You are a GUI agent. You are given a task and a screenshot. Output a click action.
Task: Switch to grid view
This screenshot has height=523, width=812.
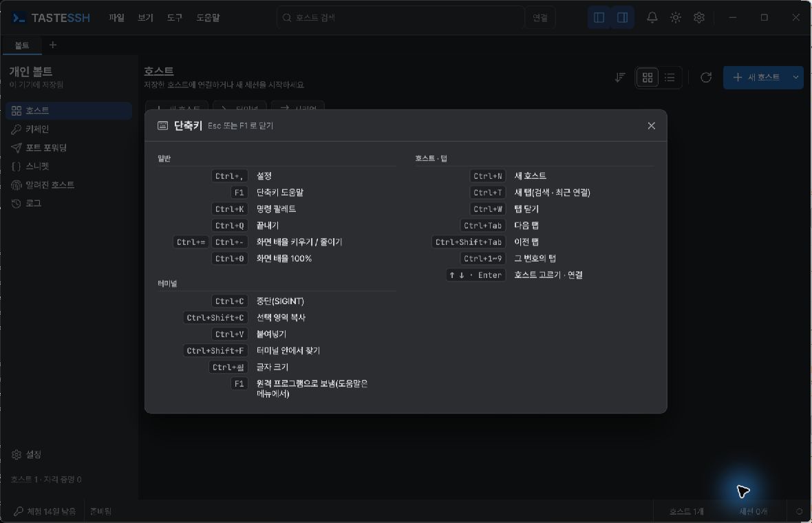tap(648, 78)
